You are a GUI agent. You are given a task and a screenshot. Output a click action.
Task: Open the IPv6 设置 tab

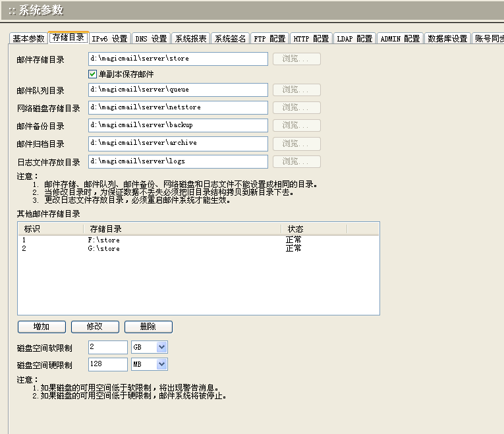[109, 39]
